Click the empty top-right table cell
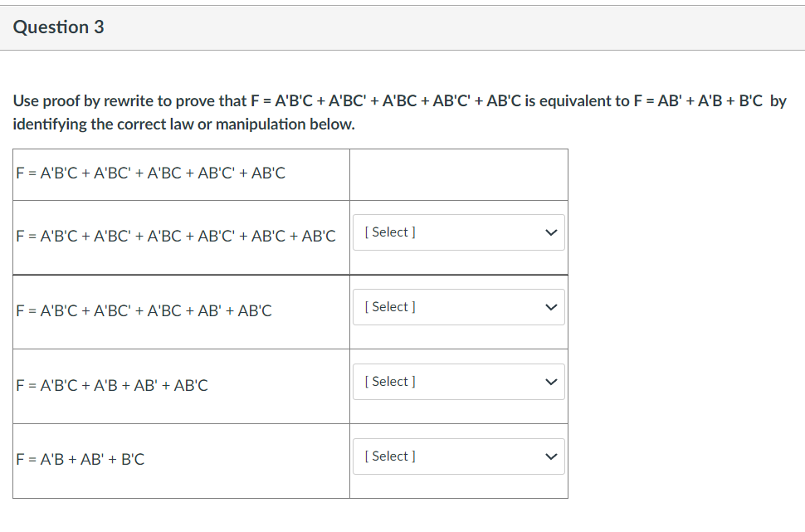This screenshot has height=532, width=805. click(x=458, y=174)
